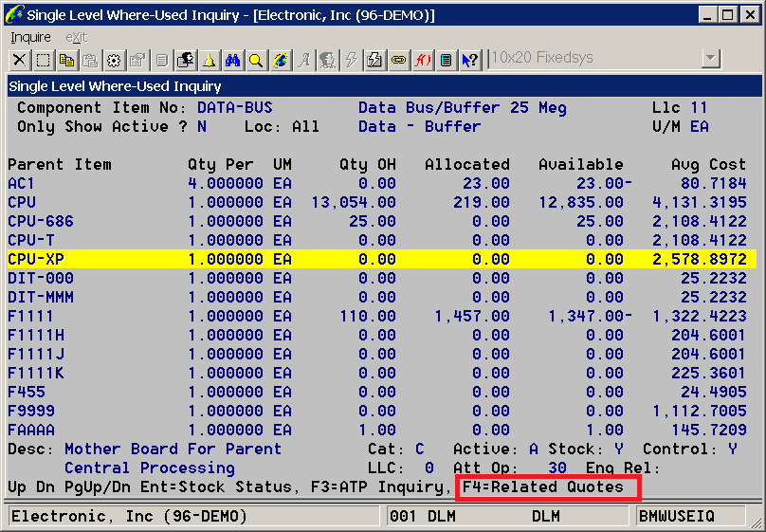Click Mother Board For Parent description
This screenshot has width=766, height=532.
click(x=173, y=449)
